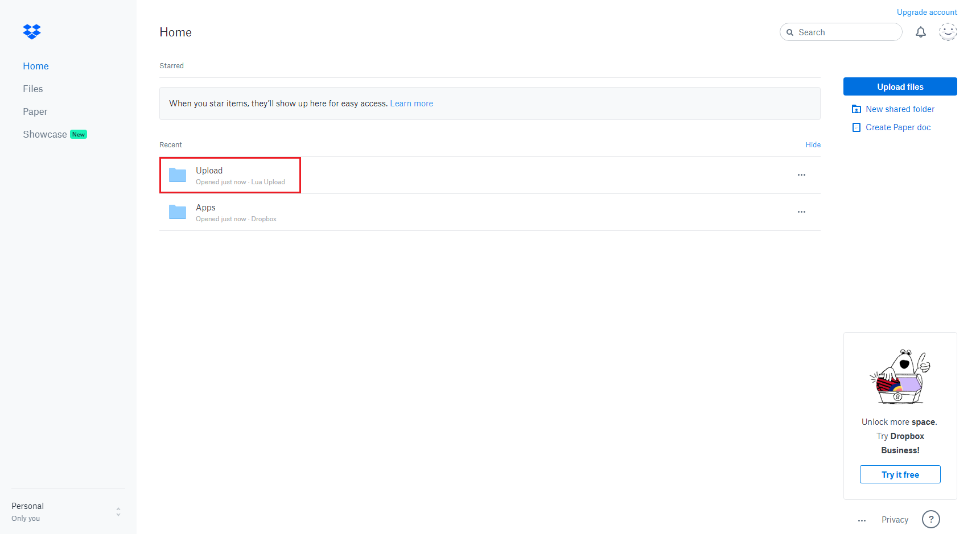Click the search magnifier icon
This screenshot has height=534, width=980.
pos(790,32)
